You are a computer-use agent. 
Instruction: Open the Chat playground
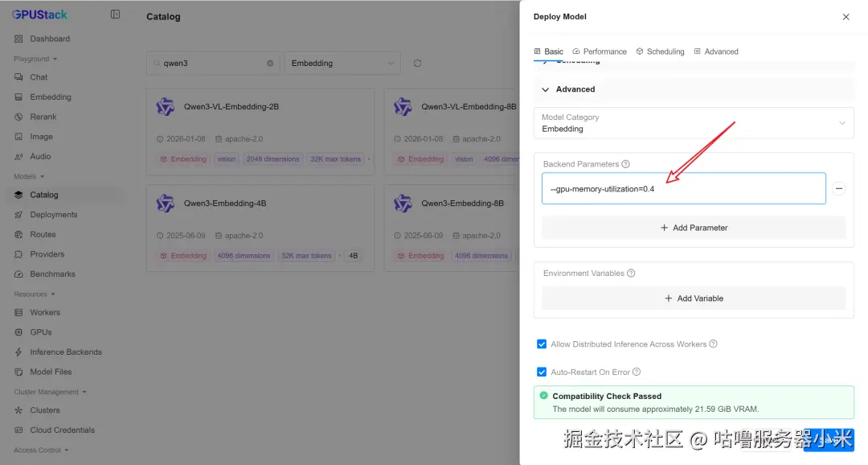pyautogui.click(x=39, y=77)
